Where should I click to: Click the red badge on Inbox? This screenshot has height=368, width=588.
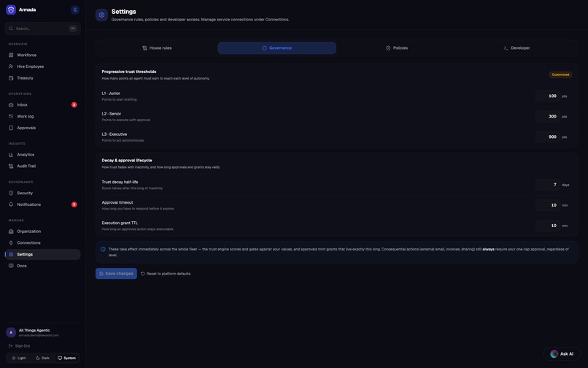[74, 104]
